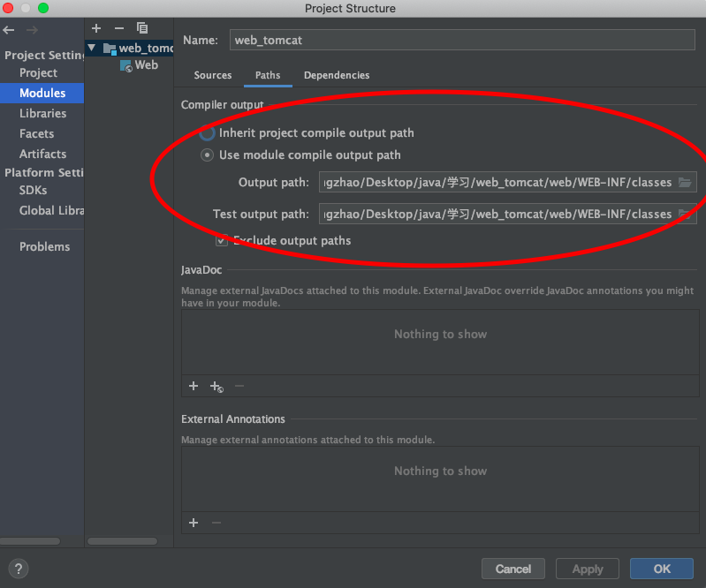
Task: Select Inherit project compile output path
Action: pos(207,133)
